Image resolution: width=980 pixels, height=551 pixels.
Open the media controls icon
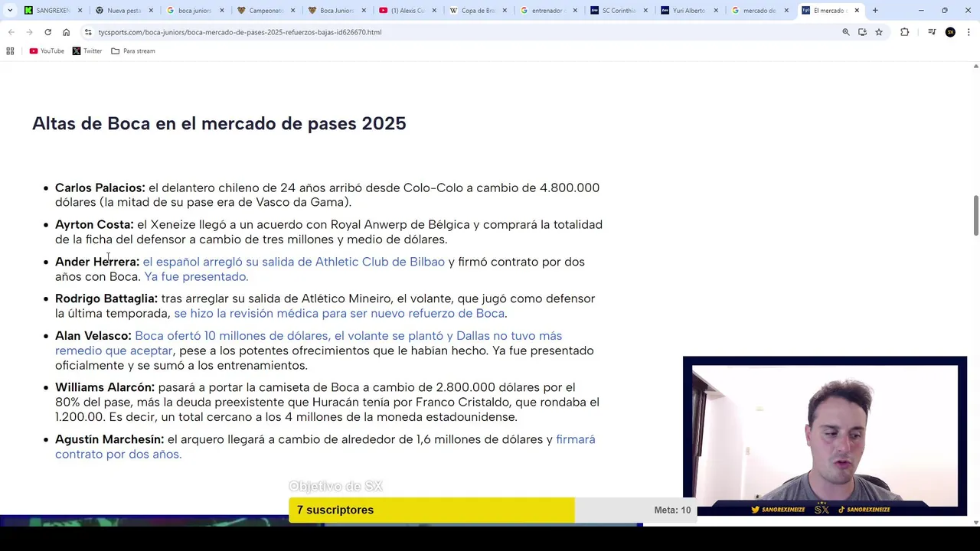coord(932,32)
